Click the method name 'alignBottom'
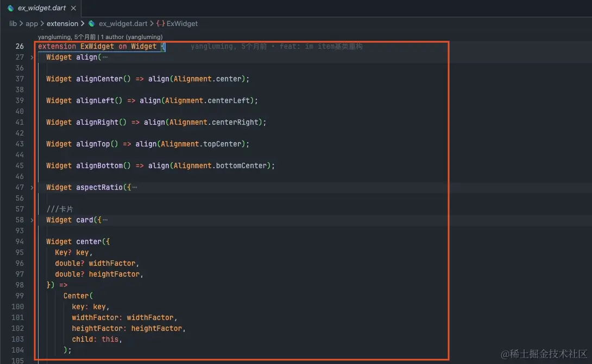592x364 pixels. point(99,165)
